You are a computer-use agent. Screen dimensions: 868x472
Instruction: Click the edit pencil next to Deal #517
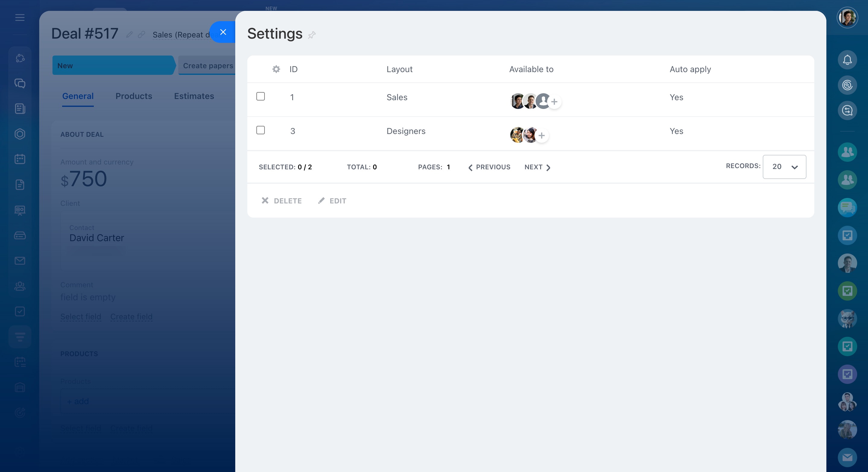[129, 34]
